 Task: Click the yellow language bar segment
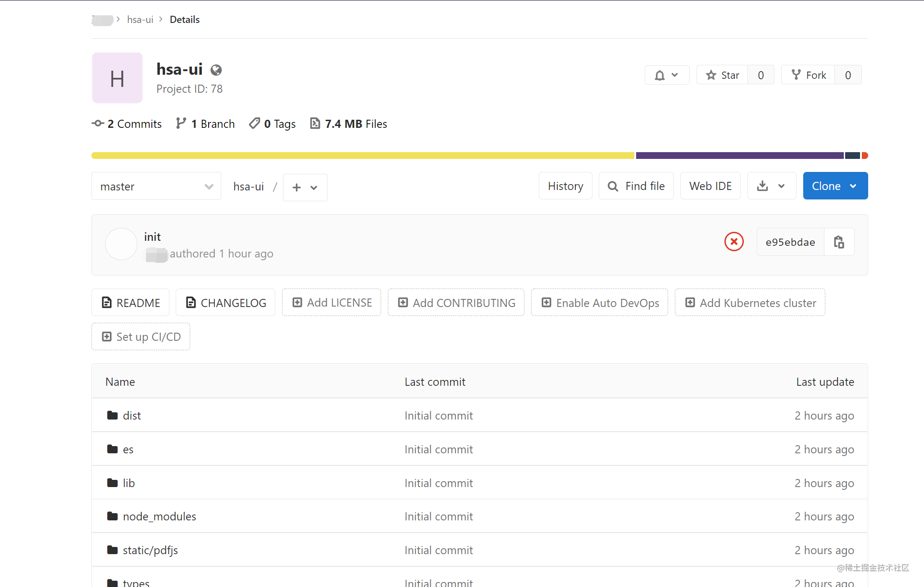pos(363,156)
